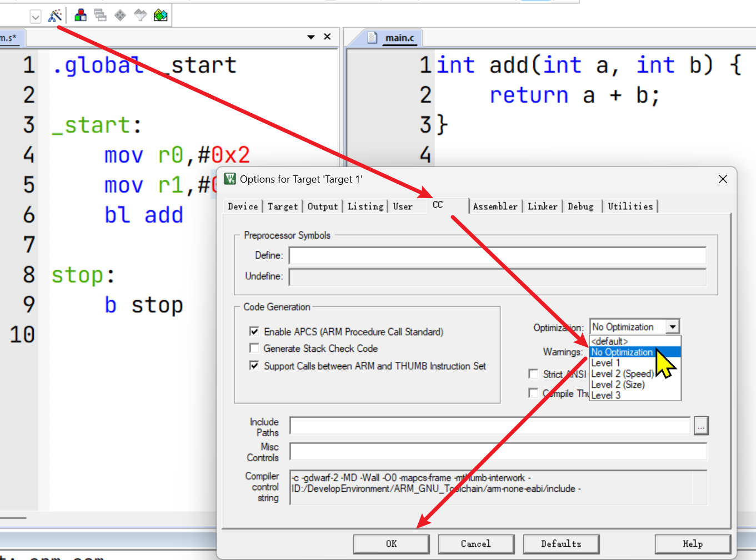Click the grey diamond Run-Time Environment icon

pyautogui.click(x=120, y=15)
